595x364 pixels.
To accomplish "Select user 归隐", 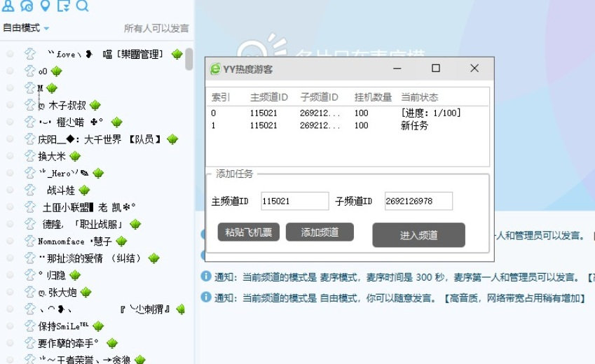I will 52,275.
